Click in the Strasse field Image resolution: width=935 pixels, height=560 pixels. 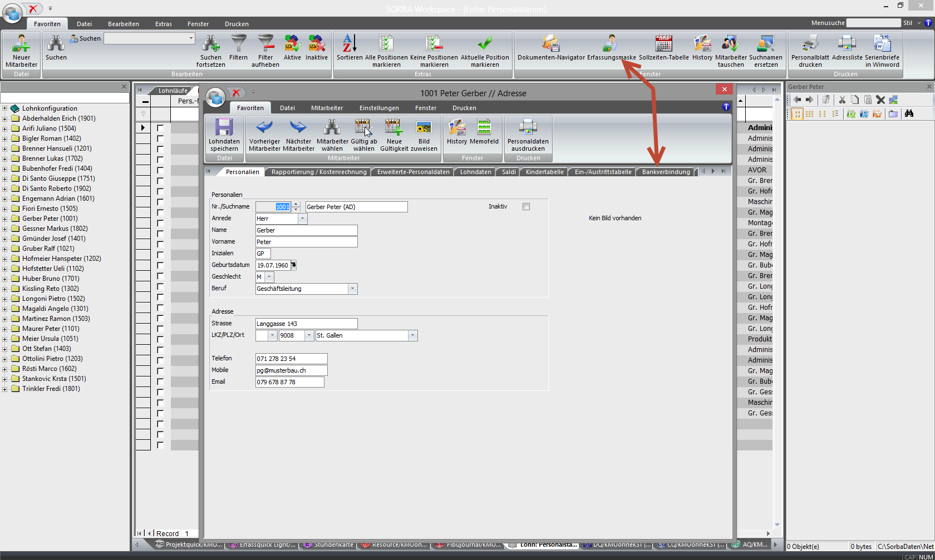pos(306,324)
